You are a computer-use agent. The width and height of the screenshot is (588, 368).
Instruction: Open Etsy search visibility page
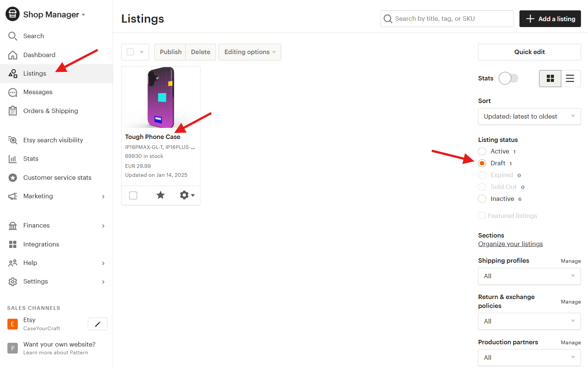53,140
